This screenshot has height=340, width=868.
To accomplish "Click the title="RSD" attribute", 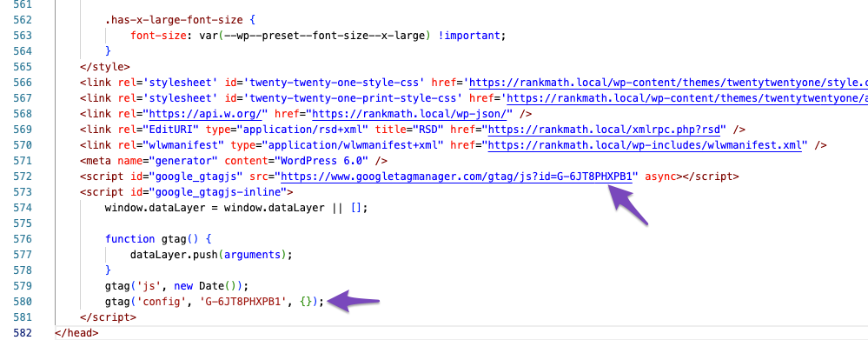I will pos(409,130).
